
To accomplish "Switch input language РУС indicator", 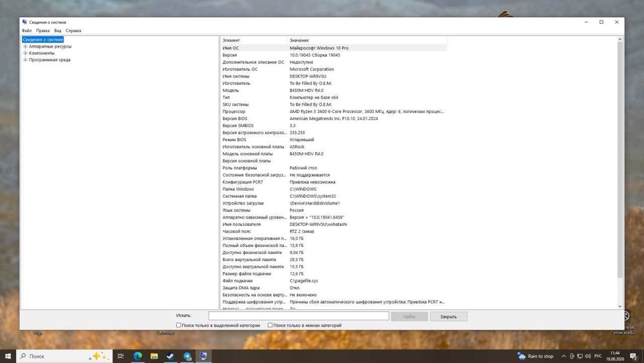I will tap(598, 356).
